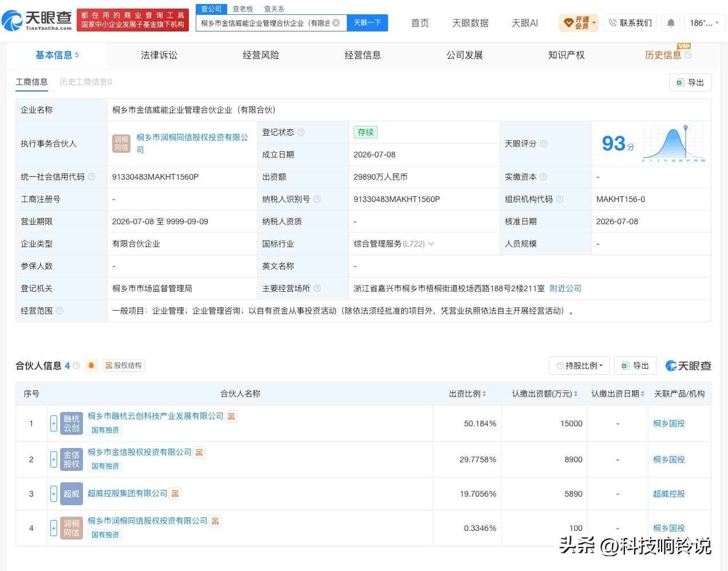Open the 经营风险 tab
Image resolution: width=728 pixels, height=571 pixels.
click(261, 55)
